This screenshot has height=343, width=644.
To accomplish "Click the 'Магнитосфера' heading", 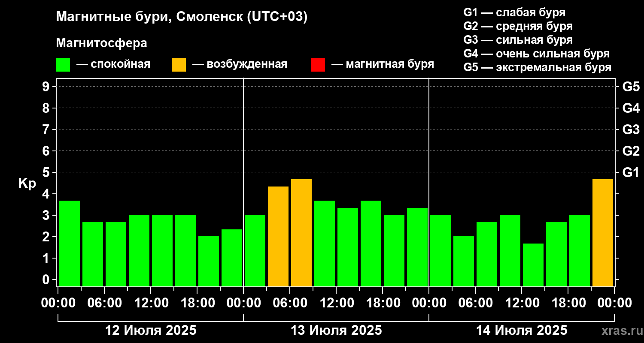I will [x=102, y=43].
